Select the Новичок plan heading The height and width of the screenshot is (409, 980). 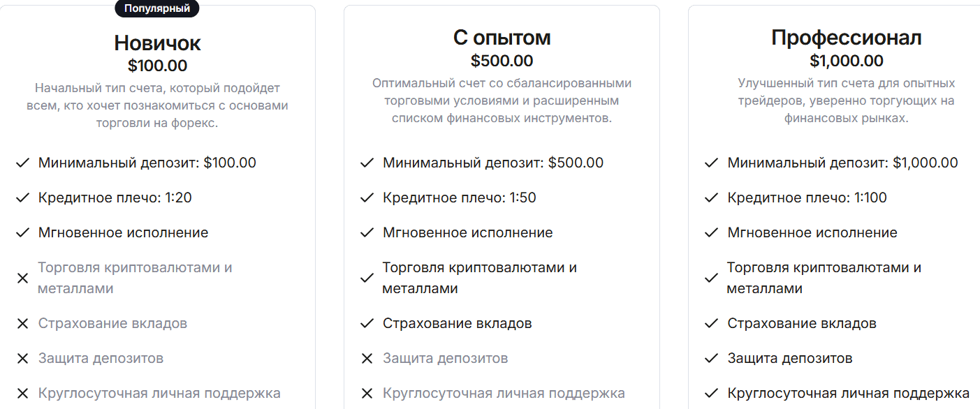click(157, 43)
